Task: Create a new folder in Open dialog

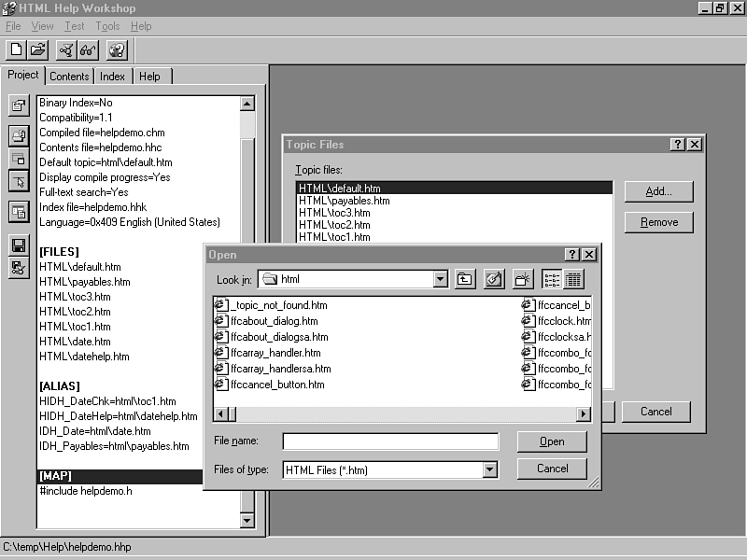Action: pos(522,279)
